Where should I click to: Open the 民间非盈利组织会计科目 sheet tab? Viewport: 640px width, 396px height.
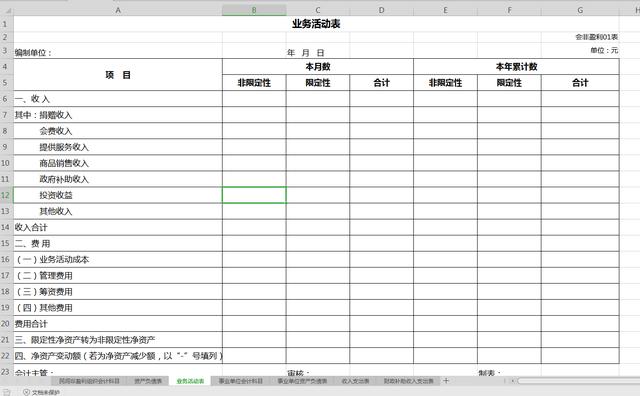coord(89,381)
